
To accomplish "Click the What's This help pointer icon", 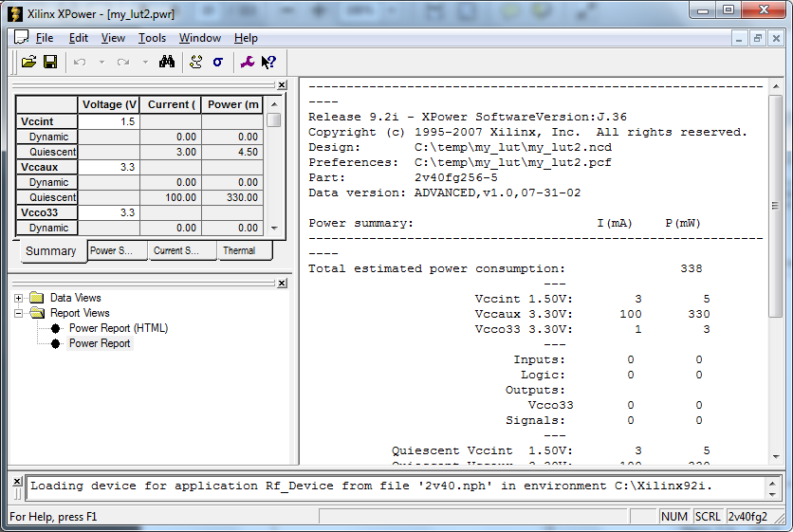I will pyautogui.click(x=268, y=62).
